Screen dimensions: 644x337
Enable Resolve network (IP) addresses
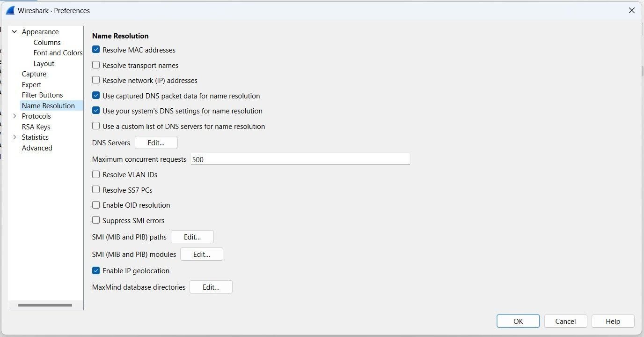(x=96, y=80)
